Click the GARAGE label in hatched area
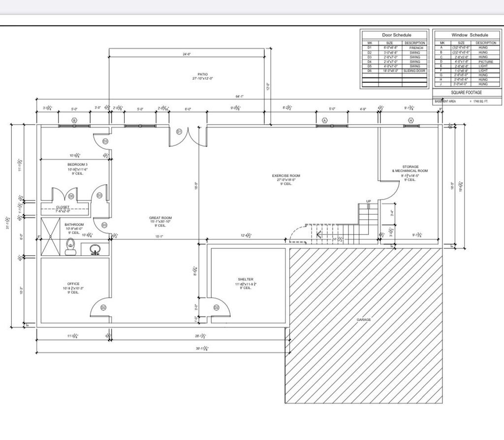 coord(364,320)
